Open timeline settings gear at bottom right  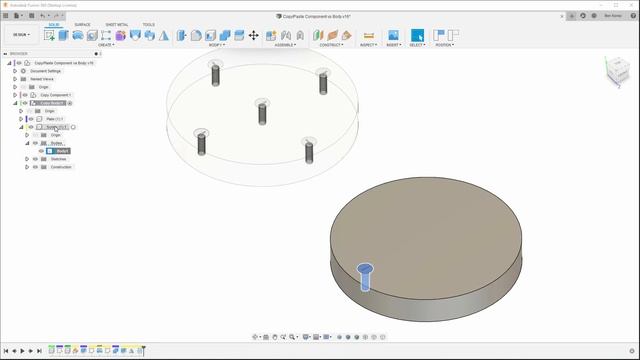(x=632, y=351)
